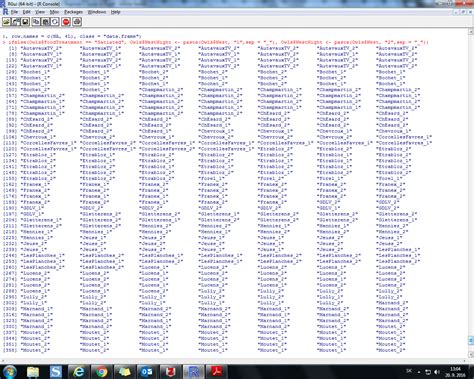
Task: Click the R logo icon in menu bar
Action: tap(5, 12)
